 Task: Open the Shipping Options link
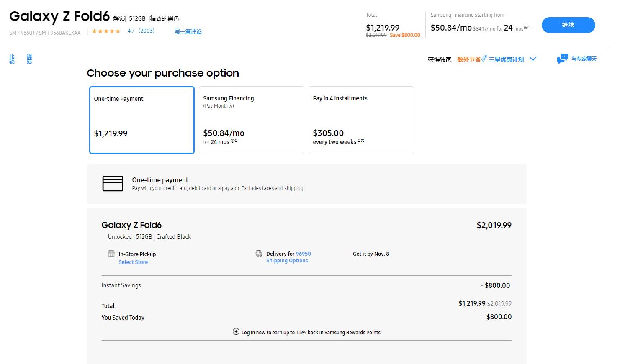(287, 260)
